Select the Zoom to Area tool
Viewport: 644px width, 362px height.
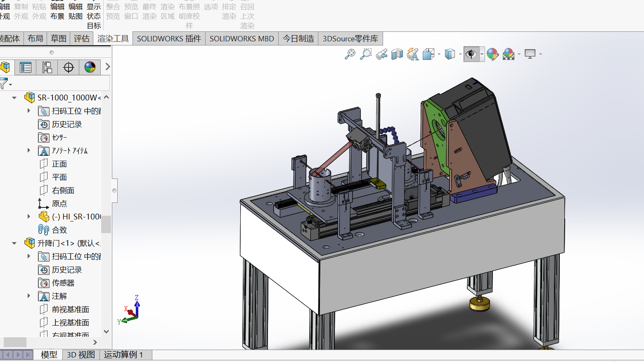click(x=366, y=54)
